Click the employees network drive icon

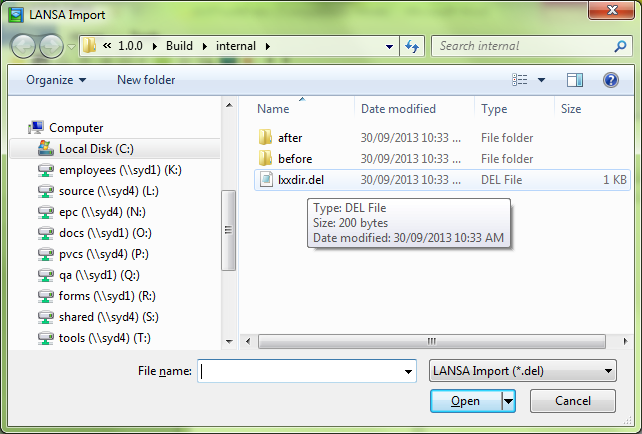[46, 170]
